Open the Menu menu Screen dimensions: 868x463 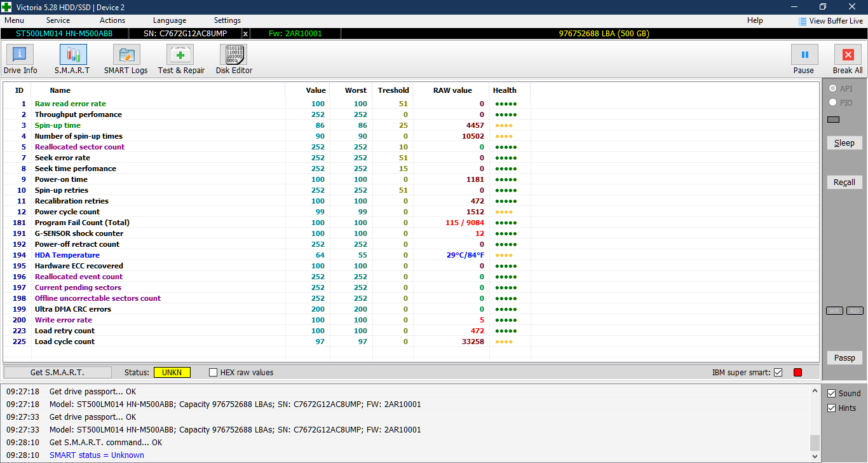(14, 20)
